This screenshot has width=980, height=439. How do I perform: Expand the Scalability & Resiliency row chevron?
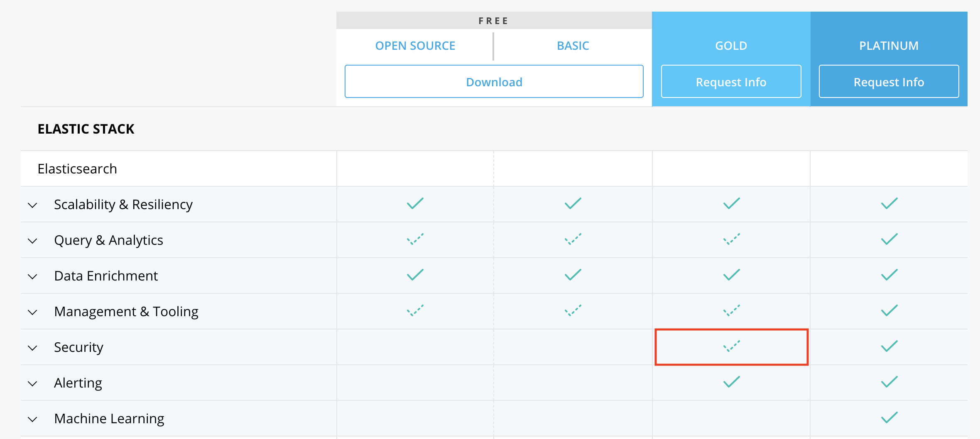coord(32,205)
